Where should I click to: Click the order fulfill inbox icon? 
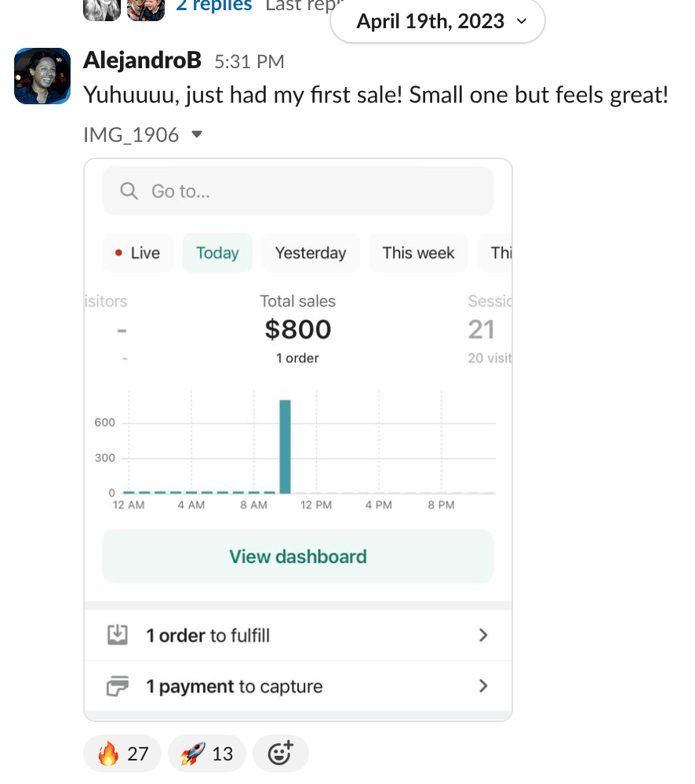[x=117, y=635]
